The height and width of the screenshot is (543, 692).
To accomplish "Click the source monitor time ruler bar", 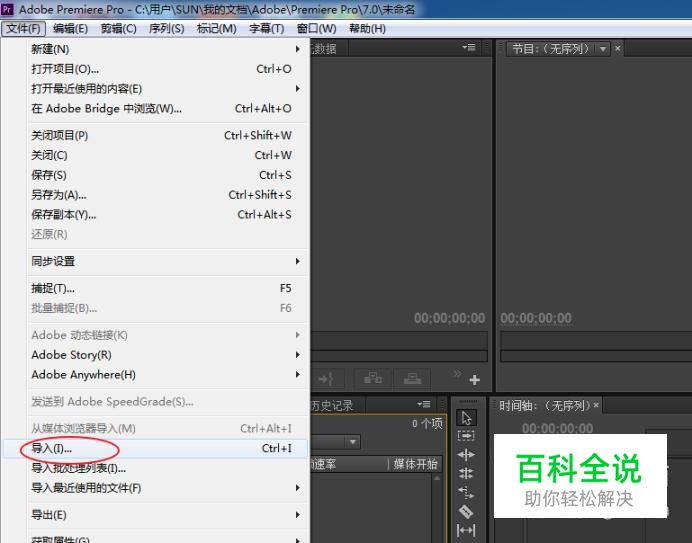I will tap(399, 341).
